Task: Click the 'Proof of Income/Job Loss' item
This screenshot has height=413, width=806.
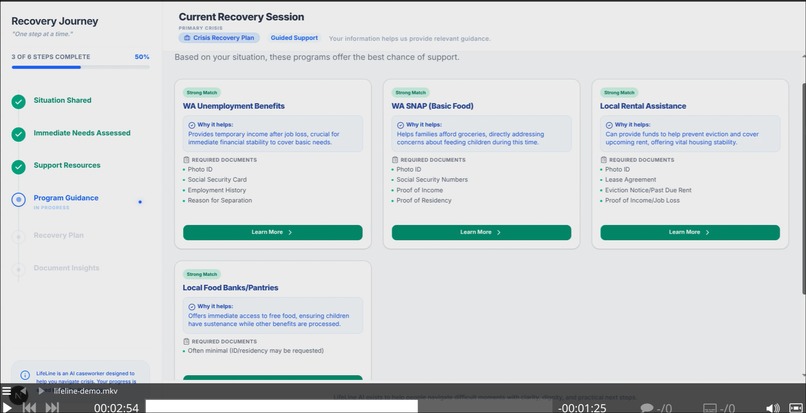Action: (x=643, y=201)
